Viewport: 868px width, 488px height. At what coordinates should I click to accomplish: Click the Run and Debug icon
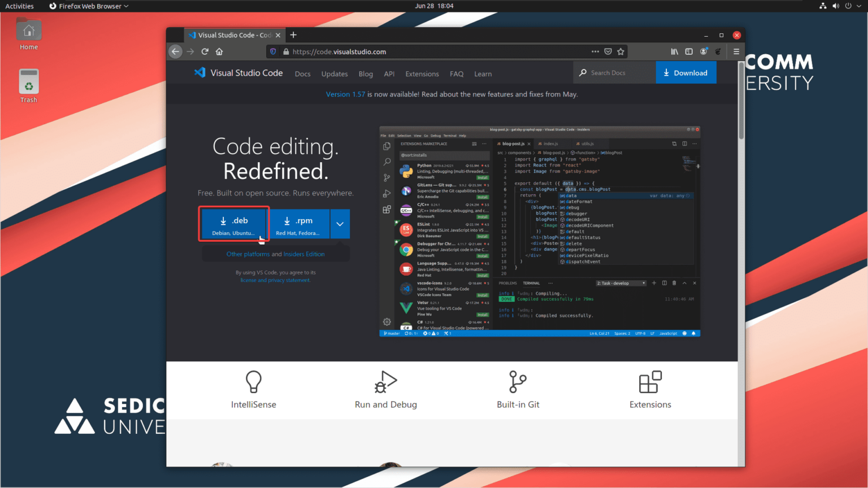[386, 382]
